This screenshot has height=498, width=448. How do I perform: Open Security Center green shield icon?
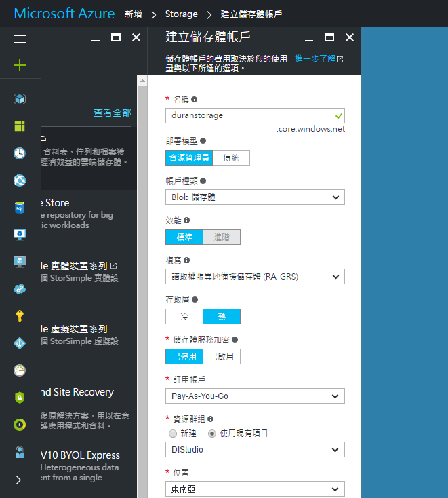click(20, 398)
